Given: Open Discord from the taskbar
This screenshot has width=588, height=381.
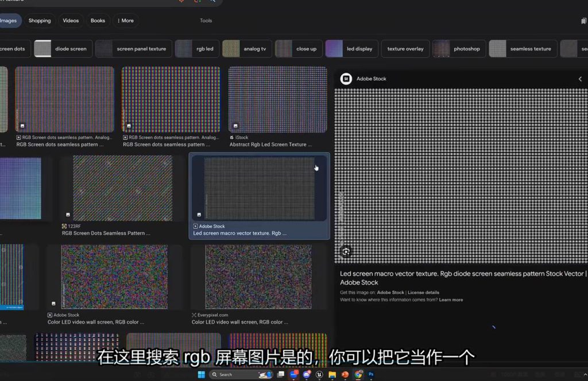Looking at the screenshot, I should [x=307, y=375].
